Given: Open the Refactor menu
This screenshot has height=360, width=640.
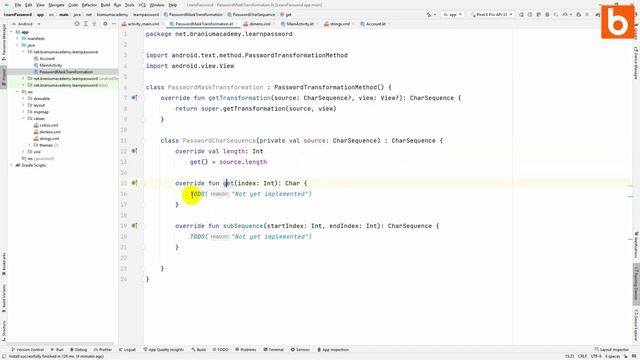Looking at the screenshot, I should coord(89,5).
